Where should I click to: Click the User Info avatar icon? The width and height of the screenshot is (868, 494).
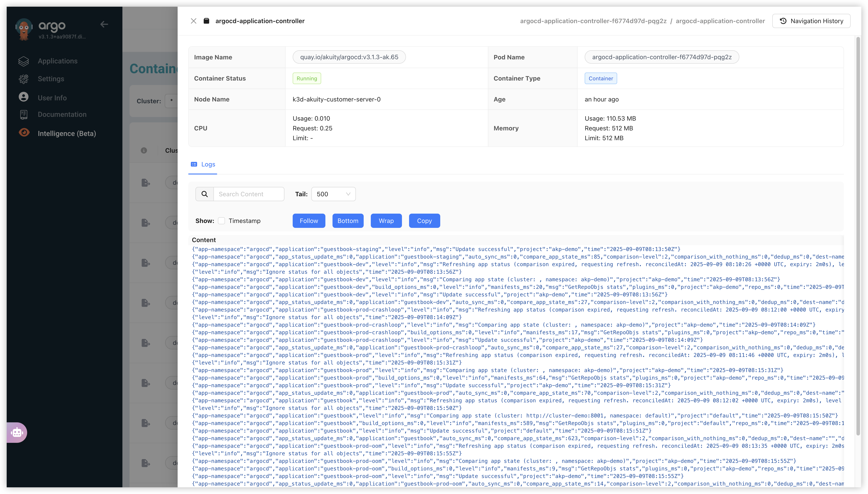[23, 97]
